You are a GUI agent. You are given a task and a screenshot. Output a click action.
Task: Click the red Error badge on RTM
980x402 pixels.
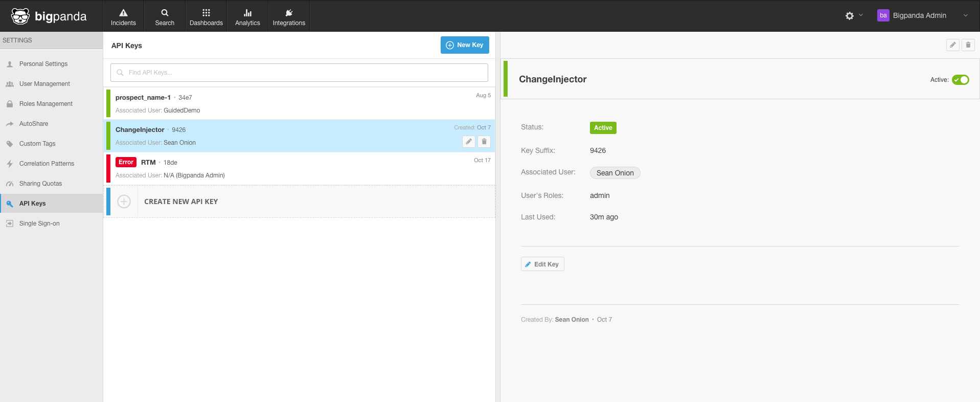pos(126,162)
